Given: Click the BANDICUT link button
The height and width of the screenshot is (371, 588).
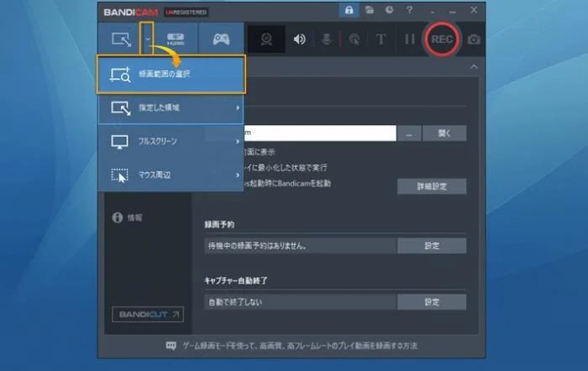Looking at the screenshot, I should 148,315.
